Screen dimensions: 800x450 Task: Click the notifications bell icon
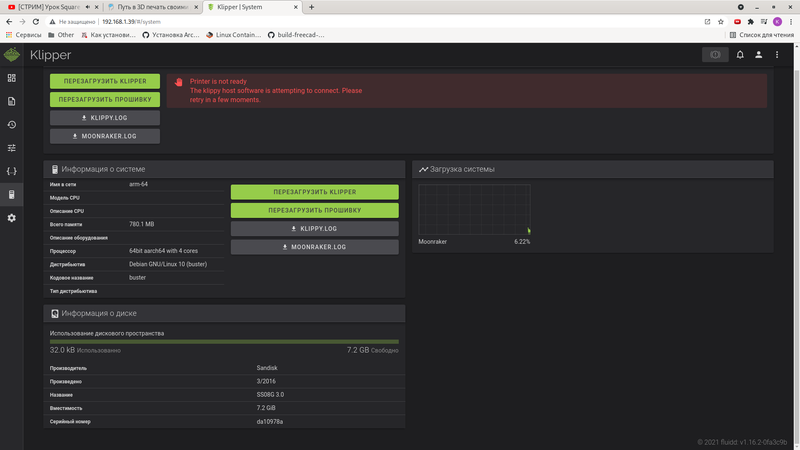point(740,55)
